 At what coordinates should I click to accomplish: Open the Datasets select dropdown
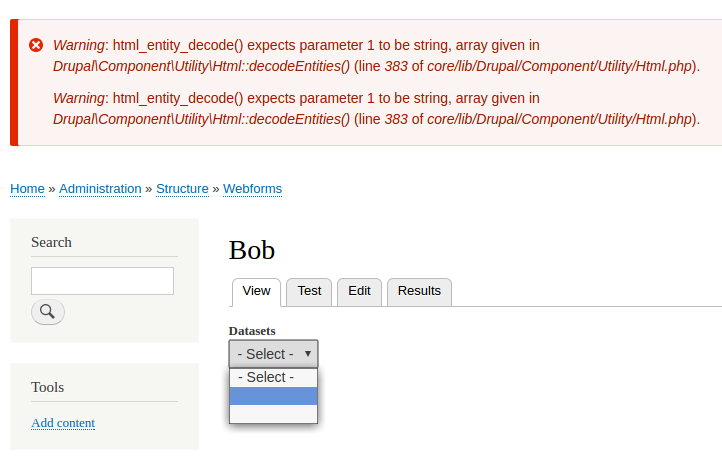coord(273,354)
